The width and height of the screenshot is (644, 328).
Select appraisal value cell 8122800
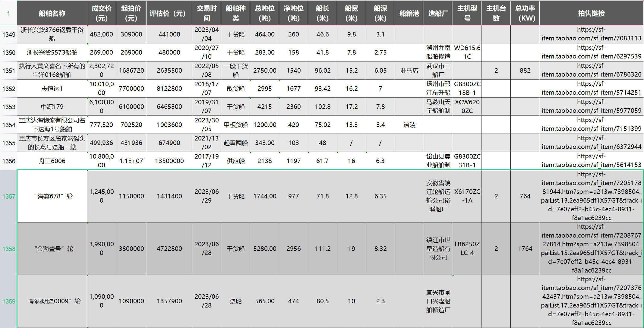[x=169, y=89]
